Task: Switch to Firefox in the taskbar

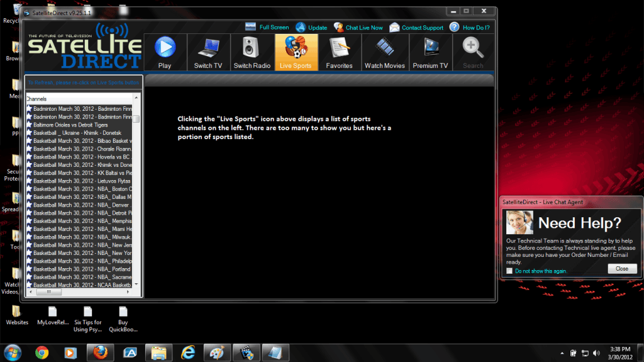Action: [x=100, y=353]
